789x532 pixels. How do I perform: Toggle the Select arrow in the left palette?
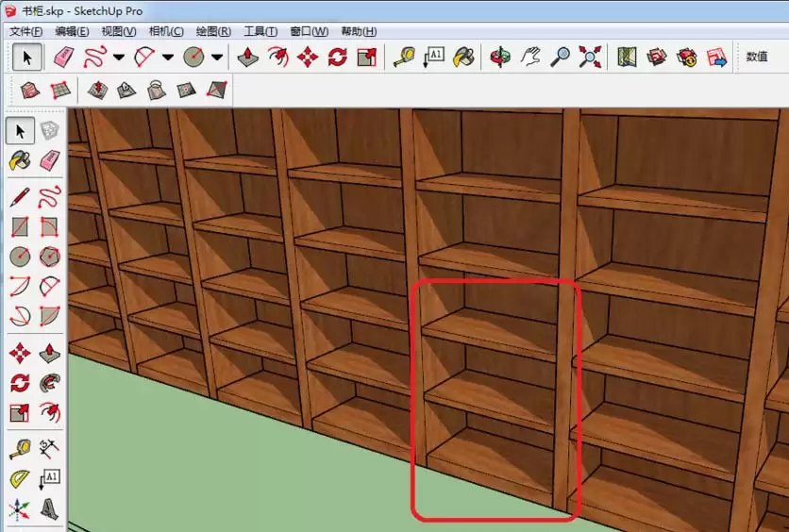(20, 131)
